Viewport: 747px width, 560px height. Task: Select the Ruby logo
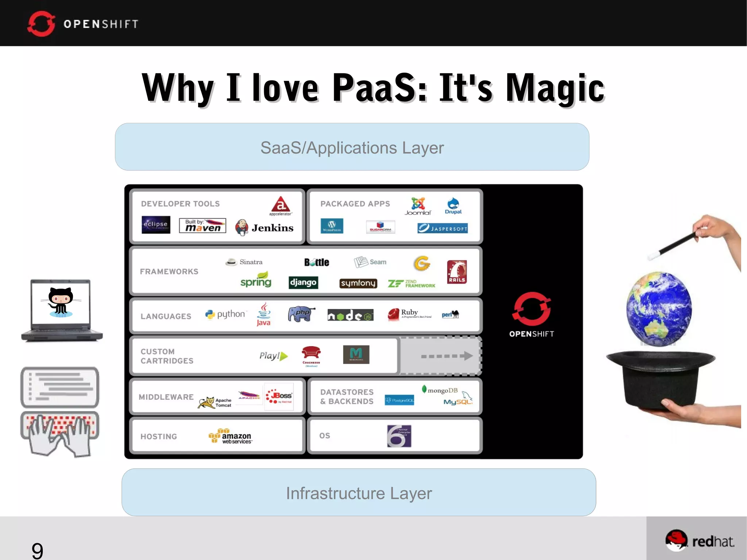(409, 314)
